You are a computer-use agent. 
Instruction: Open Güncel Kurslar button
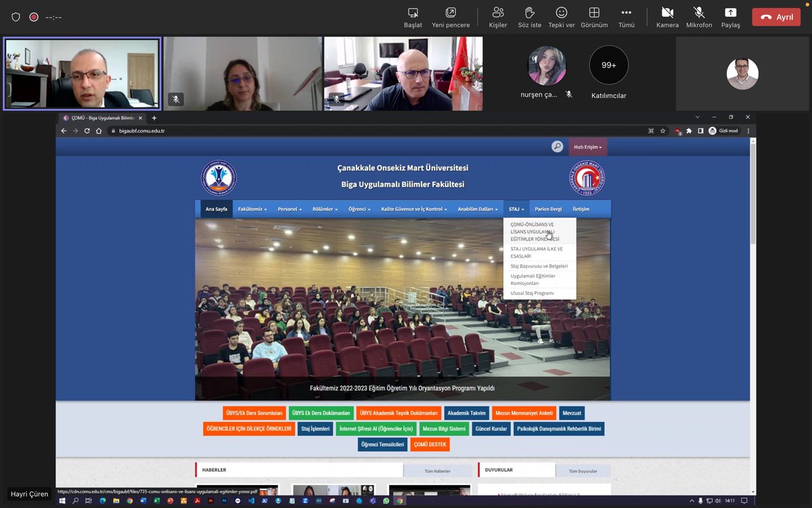pyautogui.click(x=491, y=429)
